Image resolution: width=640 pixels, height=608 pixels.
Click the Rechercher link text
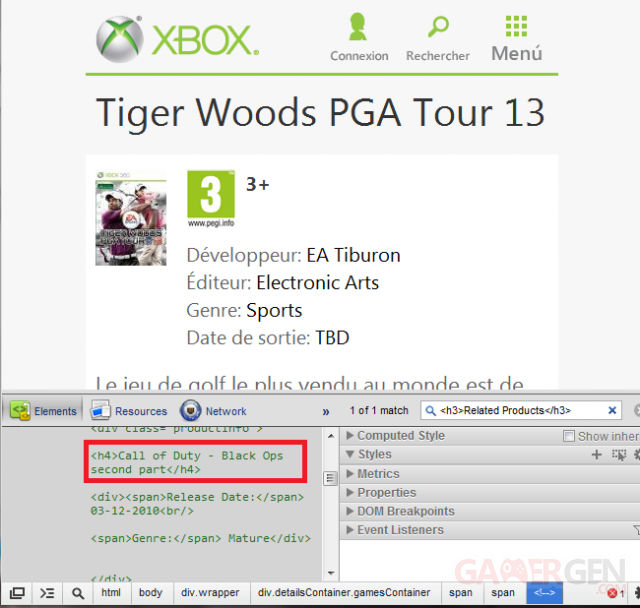click(x=438, y=55)
